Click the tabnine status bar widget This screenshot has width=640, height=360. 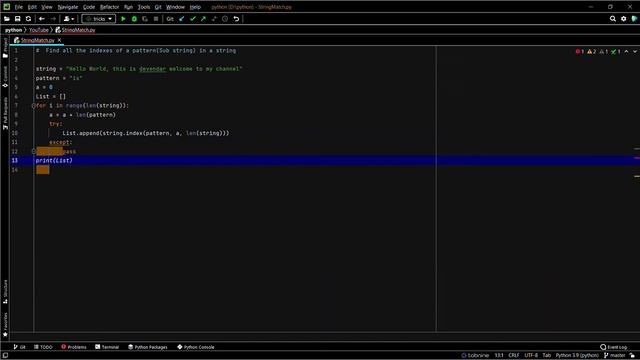[475, 356]
